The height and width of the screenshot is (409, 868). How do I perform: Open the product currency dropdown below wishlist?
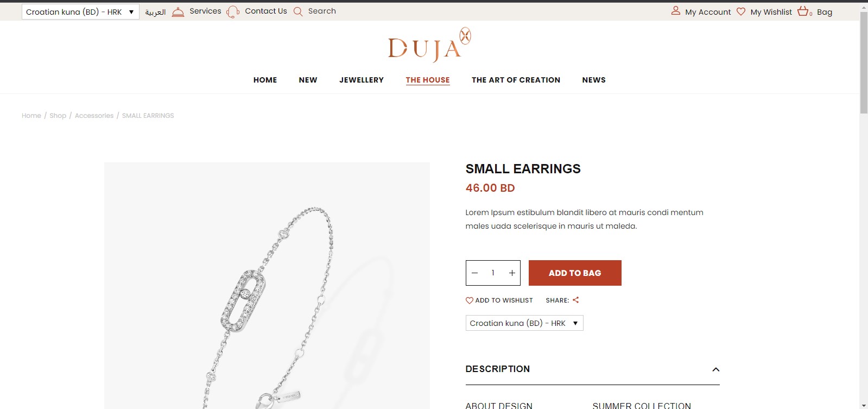524,323
